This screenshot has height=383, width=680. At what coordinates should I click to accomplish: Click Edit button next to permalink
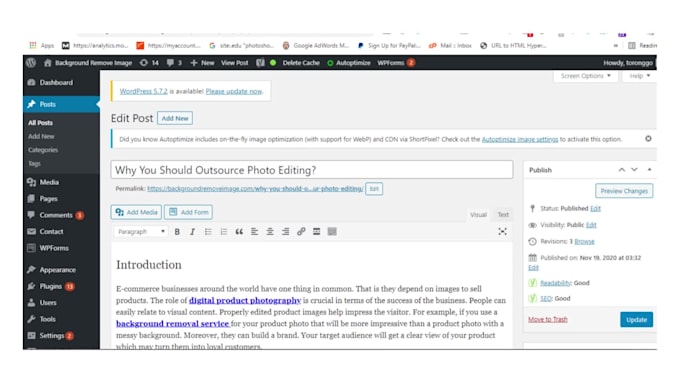click(374, 189)
